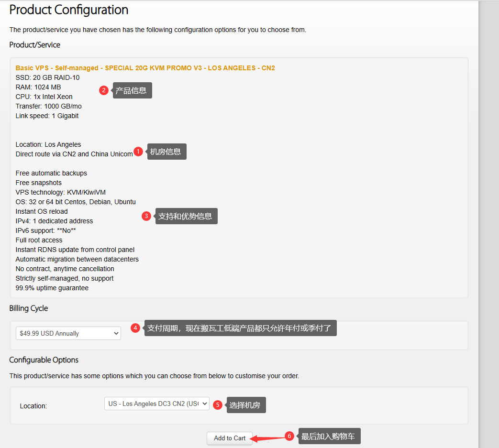Click the Configurable Options section heading
Image resolution: width=499 pixels, height=448 pixels.
pos(44,360)
